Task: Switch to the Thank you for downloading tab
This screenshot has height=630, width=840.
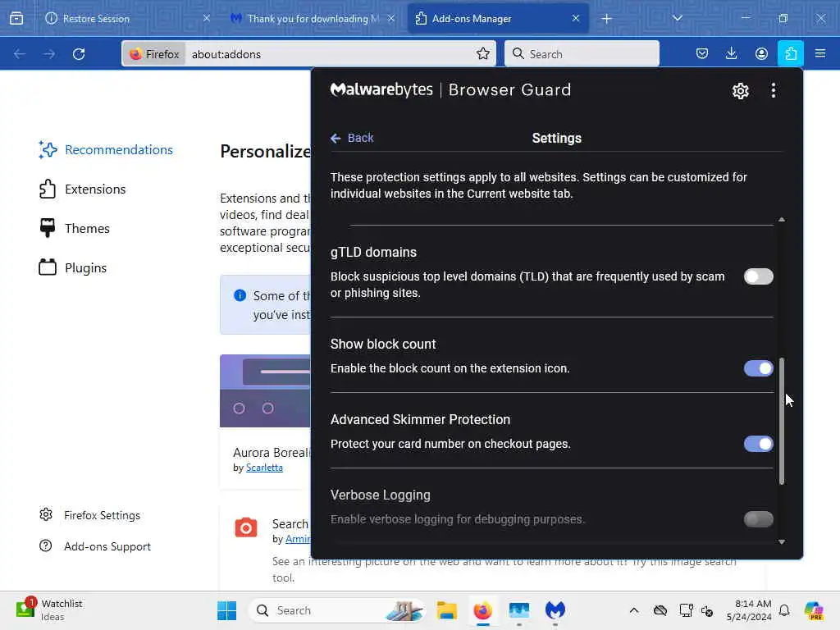Action: pos(313,19)
